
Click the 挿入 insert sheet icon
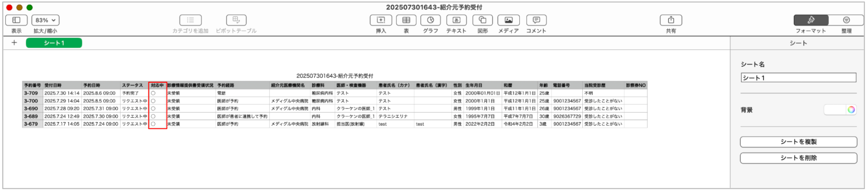point(381,20)
